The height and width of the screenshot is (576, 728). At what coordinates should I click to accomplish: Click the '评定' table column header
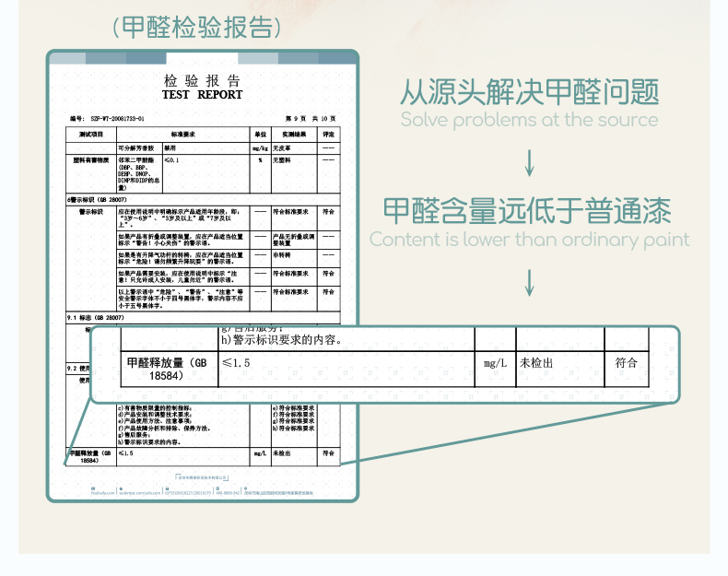[x=328, y=135]
